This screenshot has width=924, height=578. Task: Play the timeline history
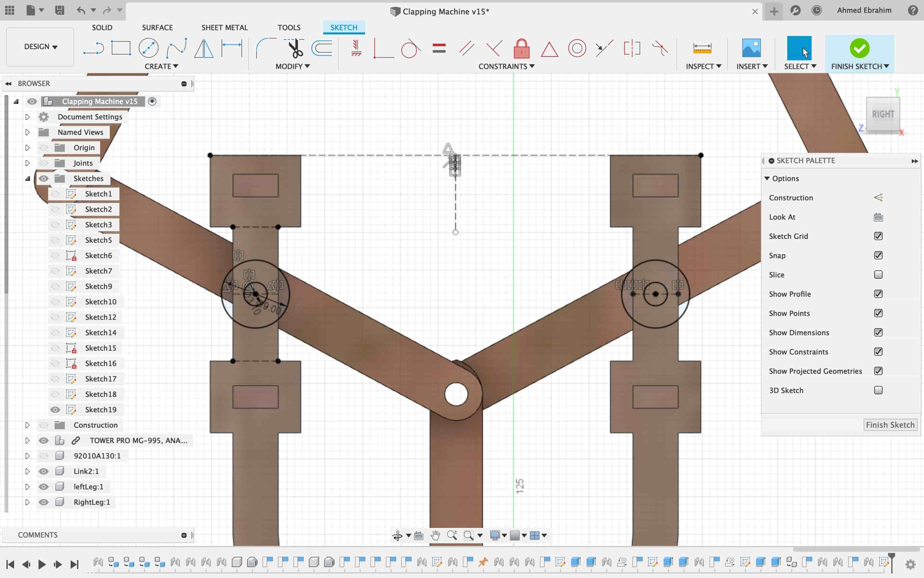pos(42,564)
